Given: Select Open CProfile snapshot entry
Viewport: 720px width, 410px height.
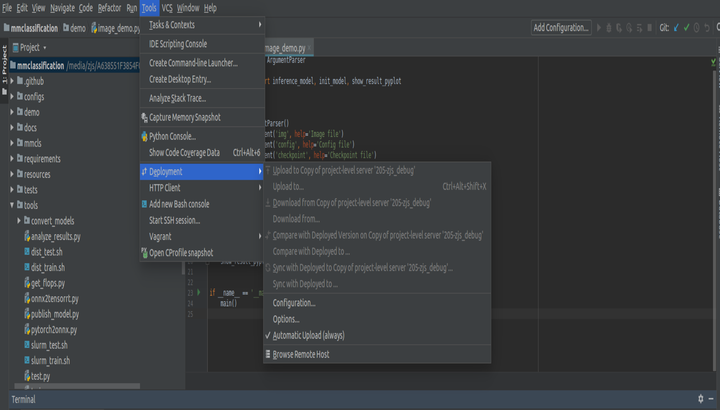Looking at the screenshot, I should tap(202, 253).
